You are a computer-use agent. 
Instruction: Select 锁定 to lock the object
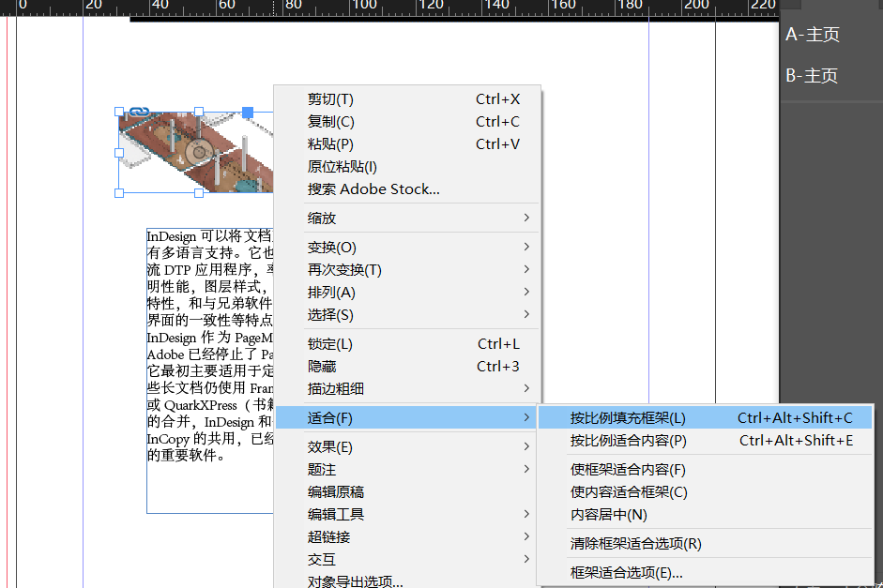328,343
